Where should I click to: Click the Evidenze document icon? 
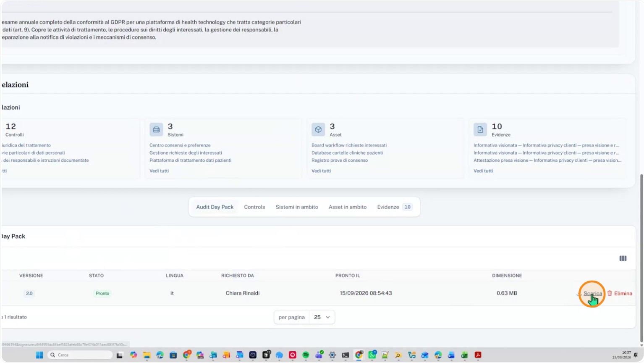tap(480, 129)
